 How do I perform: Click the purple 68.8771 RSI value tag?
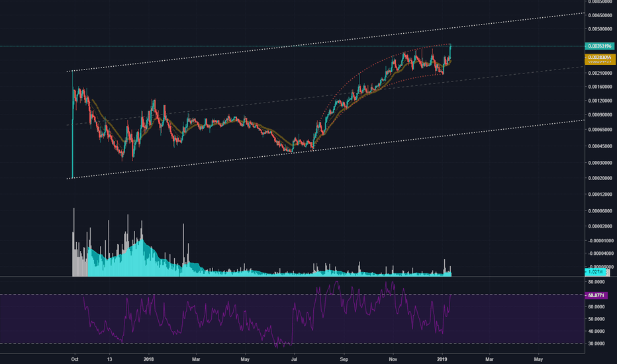click(596, 295)
